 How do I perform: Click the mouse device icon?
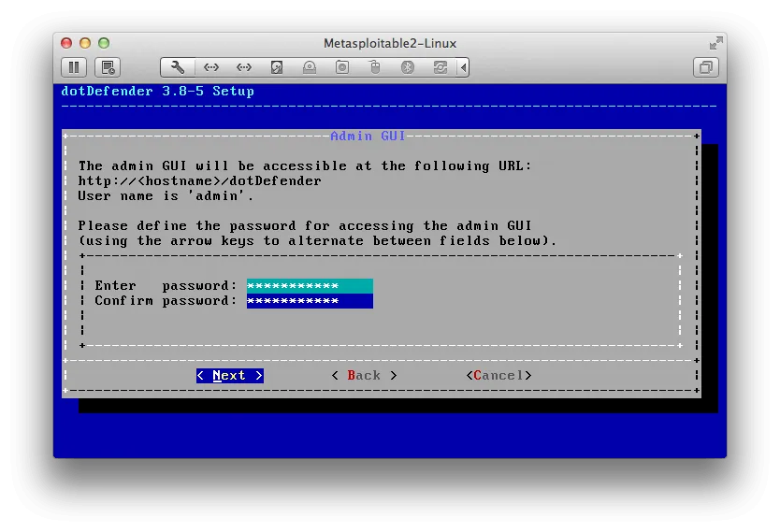(x=375, y=67)
